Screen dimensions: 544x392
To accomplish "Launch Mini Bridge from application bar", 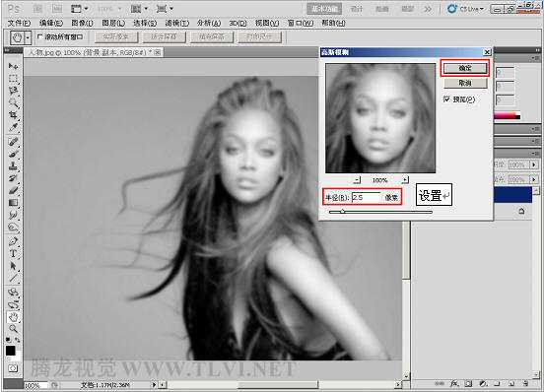I will [x=57, y=9].
